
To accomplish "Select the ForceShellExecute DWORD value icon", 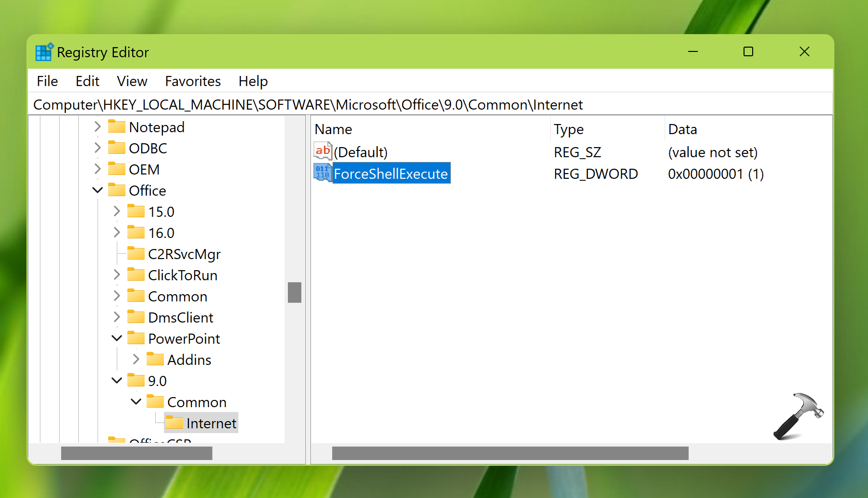I will [x=322, y=173].
